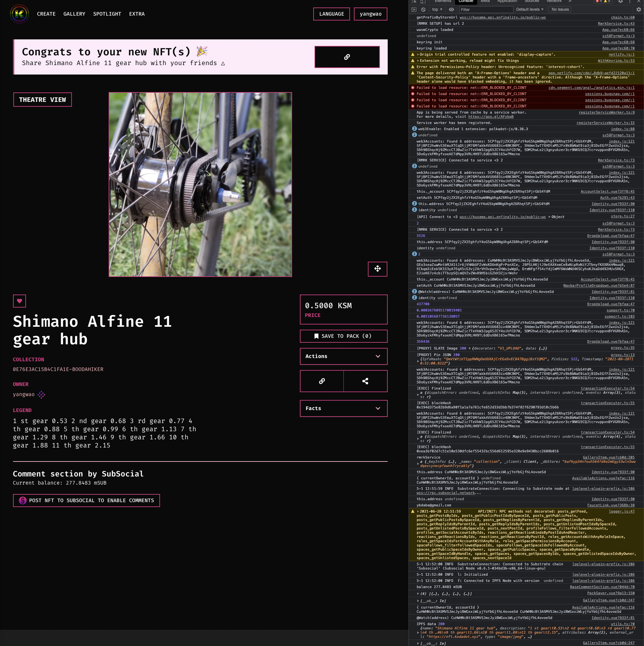
Task: Open the Gallery menu item
Action: pos(74,14)
